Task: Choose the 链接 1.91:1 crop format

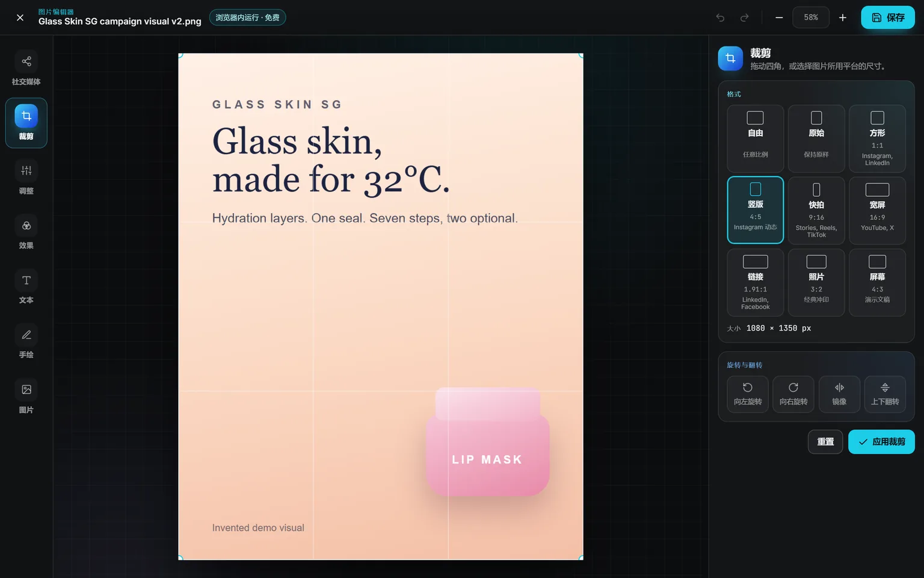Action: tap(756, 282)
